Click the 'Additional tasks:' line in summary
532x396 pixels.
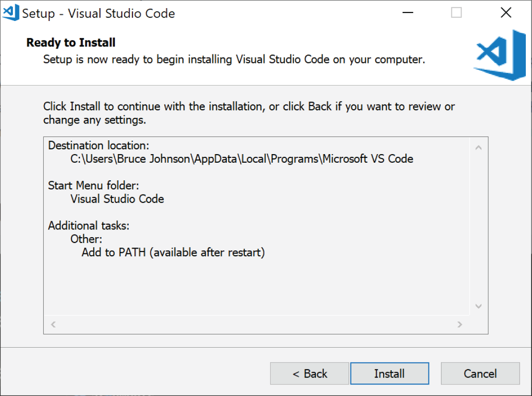point(89,226)
